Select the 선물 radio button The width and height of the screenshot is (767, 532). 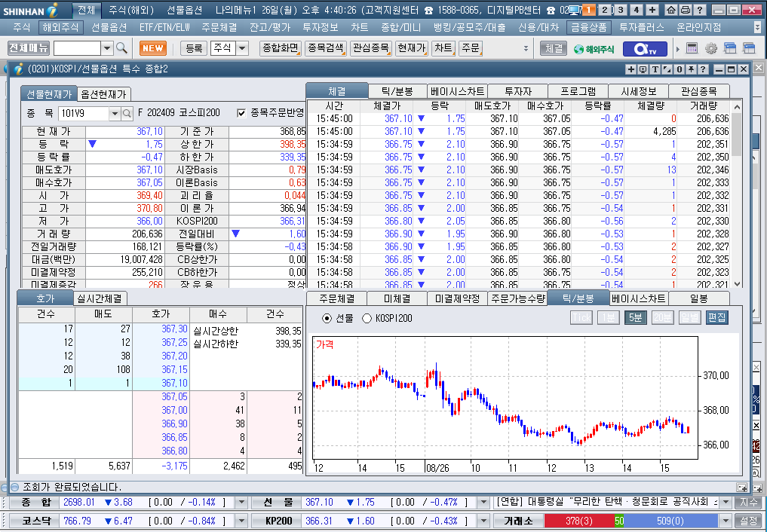click(327, 319)
